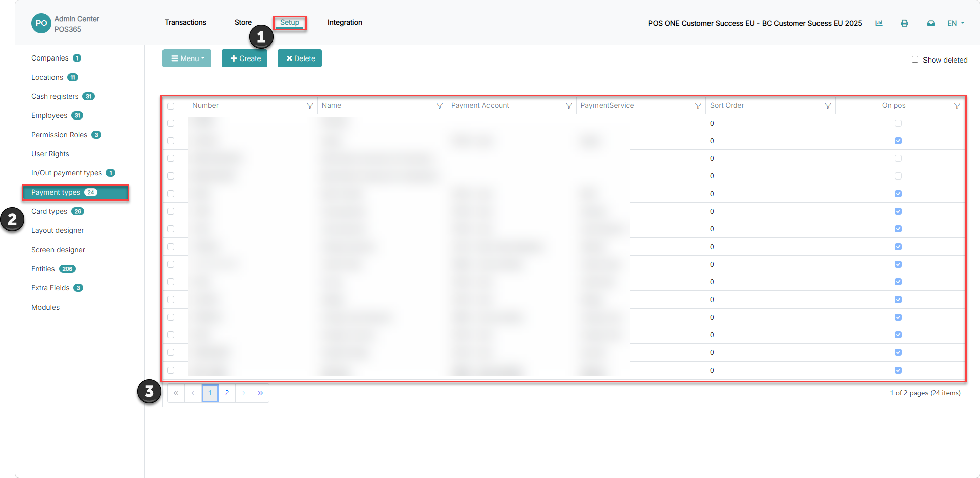Select Locations in sidebar

[47, 77]
